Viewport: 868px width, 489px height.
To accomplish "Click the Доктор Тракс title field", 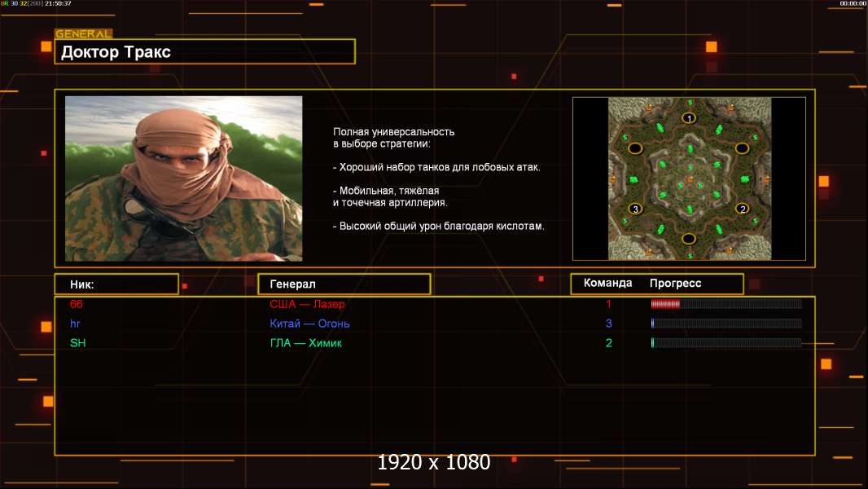I will [205, 51].
